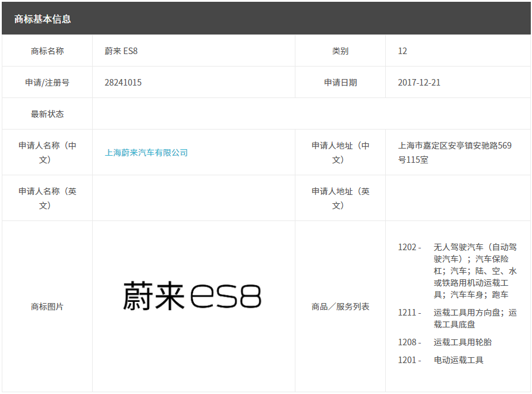
Task: Click the 申请/注册号 label
Action: point(48,82)
